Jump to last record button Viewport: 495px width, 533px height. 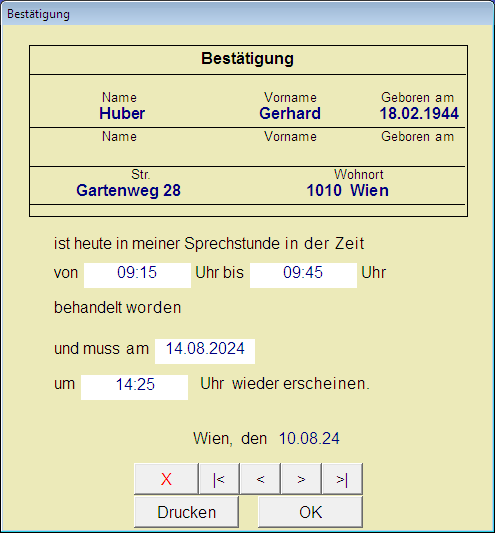342,479
